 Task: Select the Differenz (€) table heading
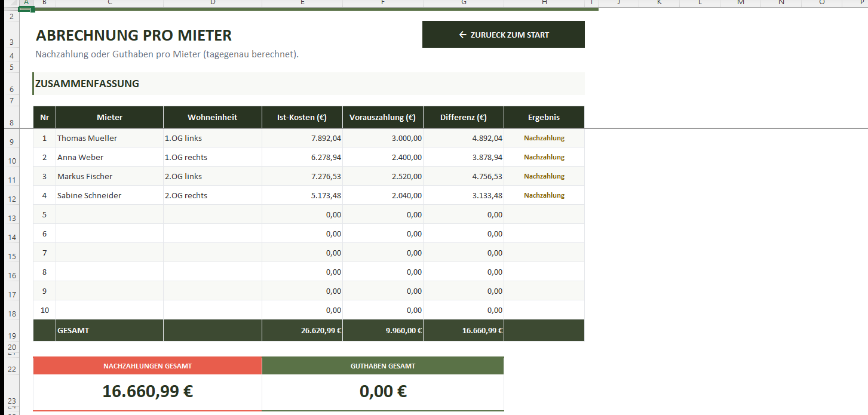point(463,117)
